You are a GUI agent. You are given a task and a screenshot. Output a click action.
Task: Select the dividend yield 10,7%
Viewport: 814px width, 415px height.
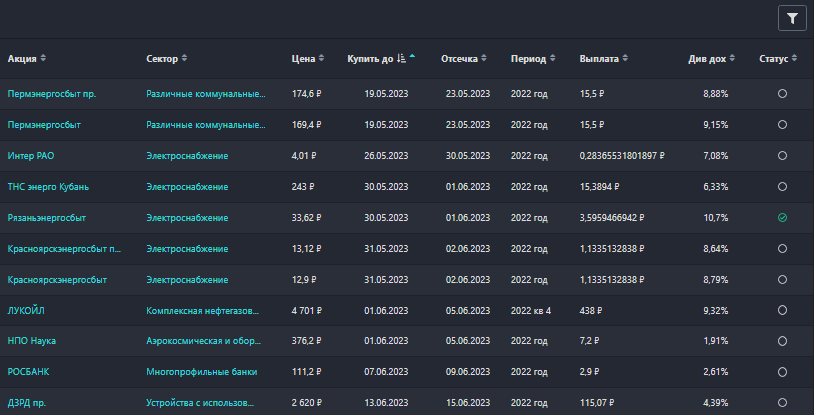(716, 218)
